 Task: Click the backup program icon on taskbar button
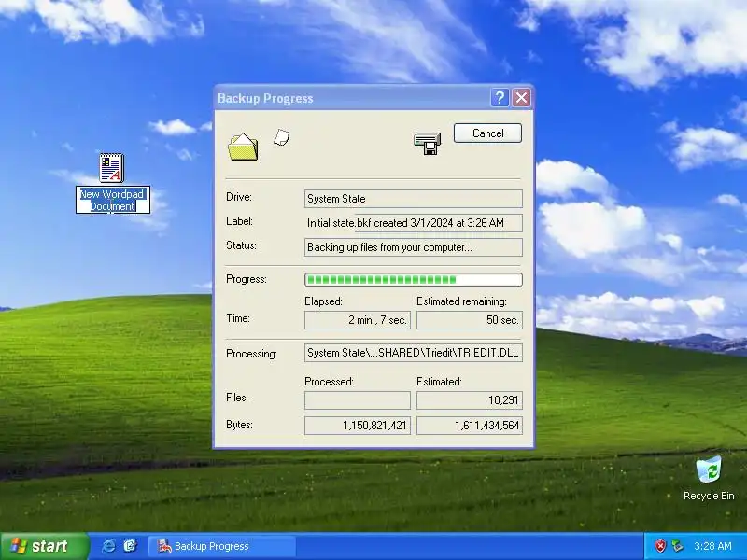[164, 546]
